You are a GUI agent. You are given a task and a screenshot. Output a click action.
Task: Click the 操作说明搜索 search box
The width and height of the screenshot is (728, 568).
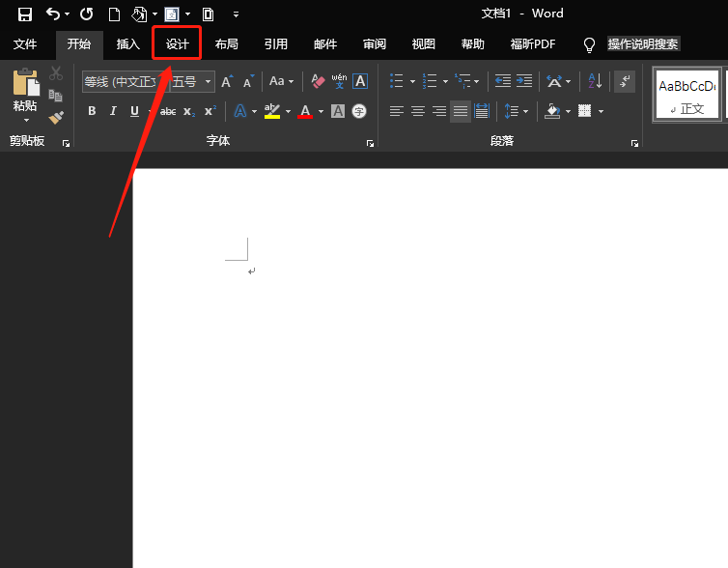point(642,43)
